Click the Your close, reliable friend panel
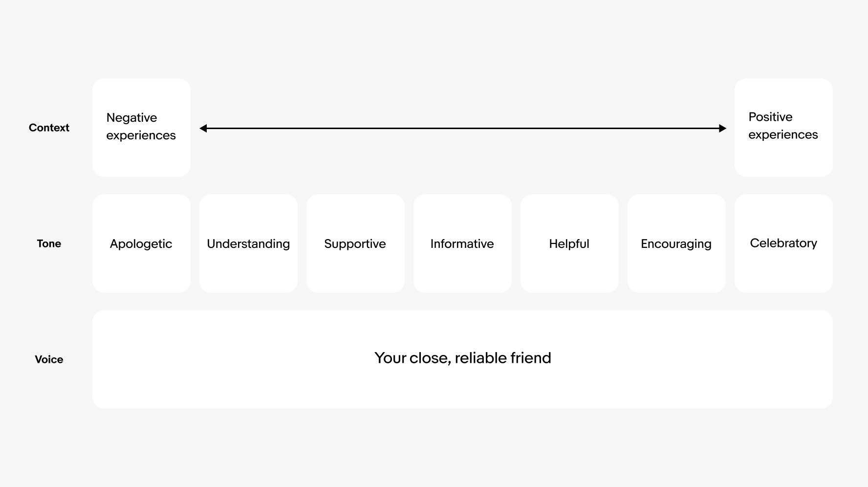The height and width of the screenshot is (487, 868). click(462, 359)
